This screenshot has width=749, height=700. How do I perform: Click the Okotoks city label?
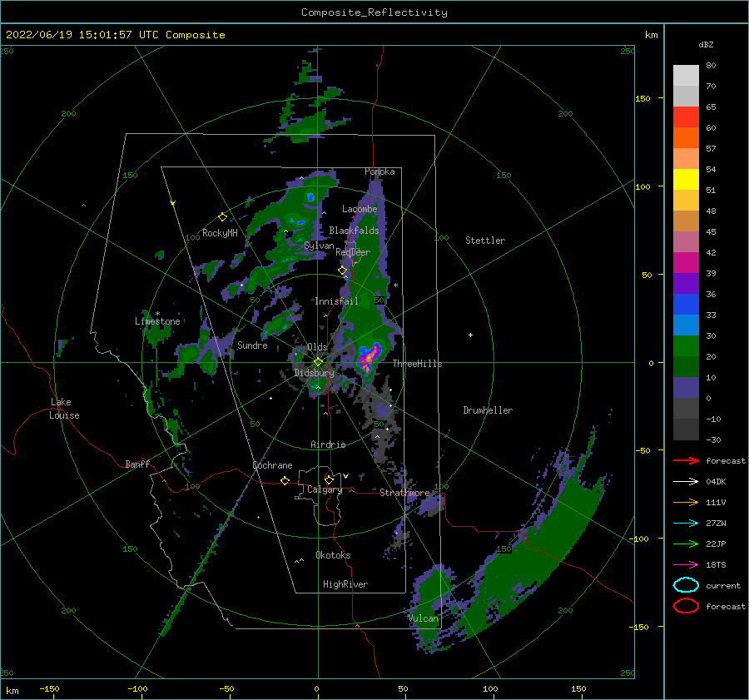(333, 555)
